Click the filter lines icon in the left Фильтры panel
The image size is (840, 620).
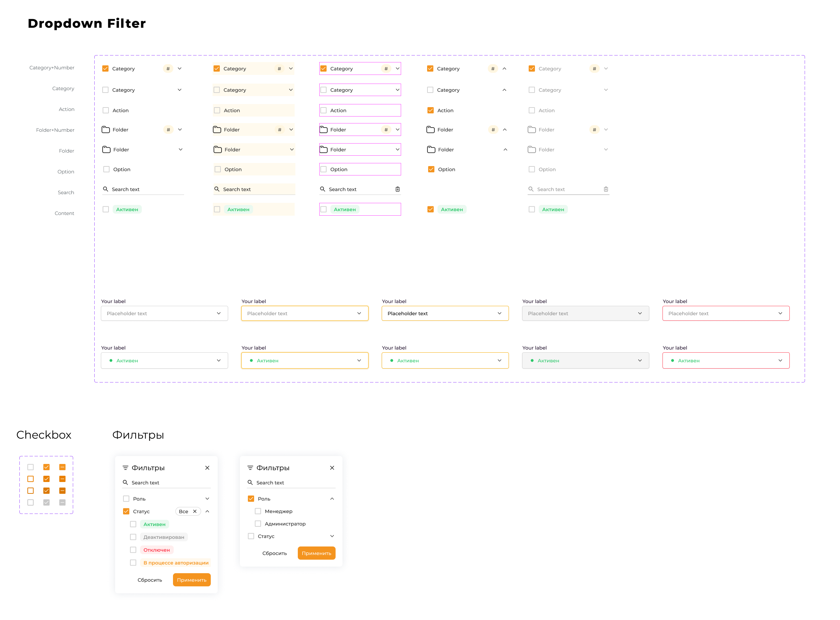coord(125,468)
